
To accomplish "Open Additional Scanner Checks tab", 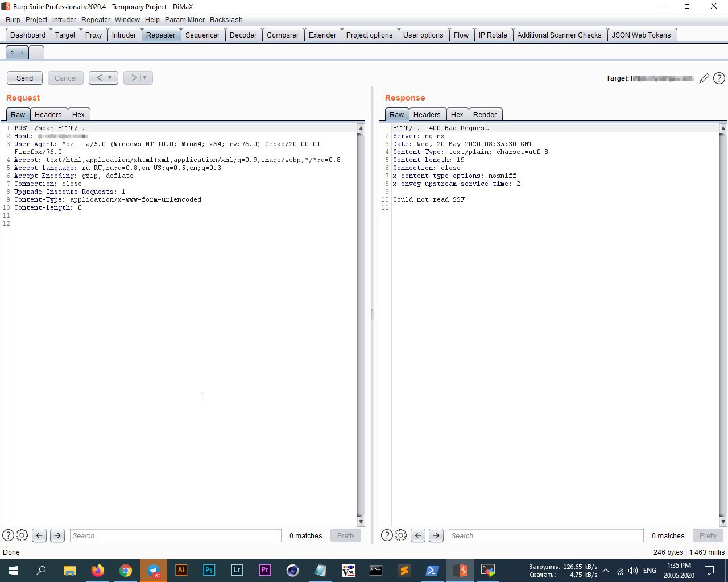I will 560,35.
